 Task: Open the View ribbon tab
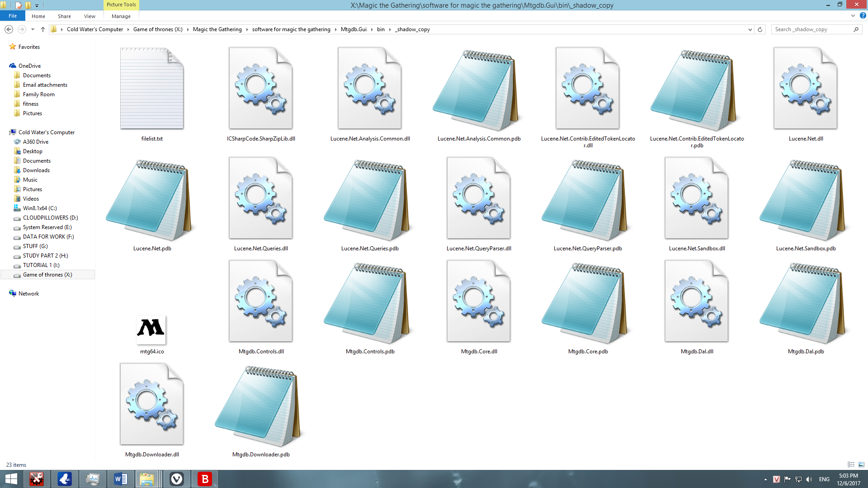90,16
